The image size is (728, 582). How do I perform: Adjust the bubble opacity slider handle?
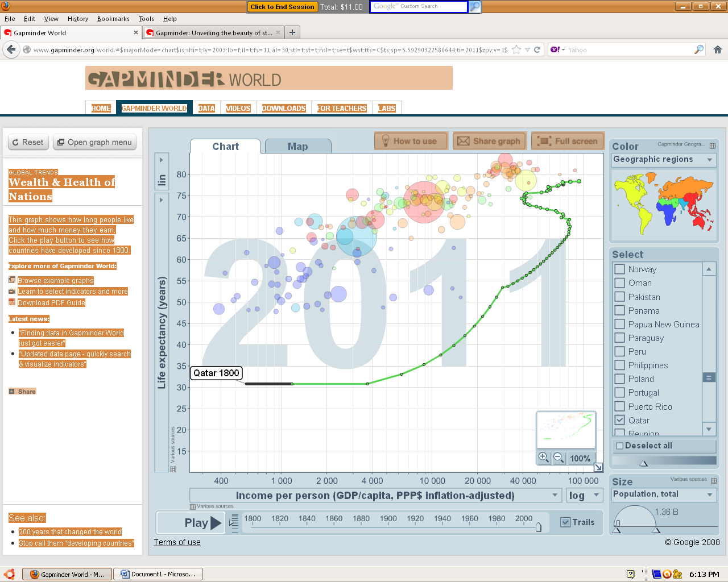[643, 463]
